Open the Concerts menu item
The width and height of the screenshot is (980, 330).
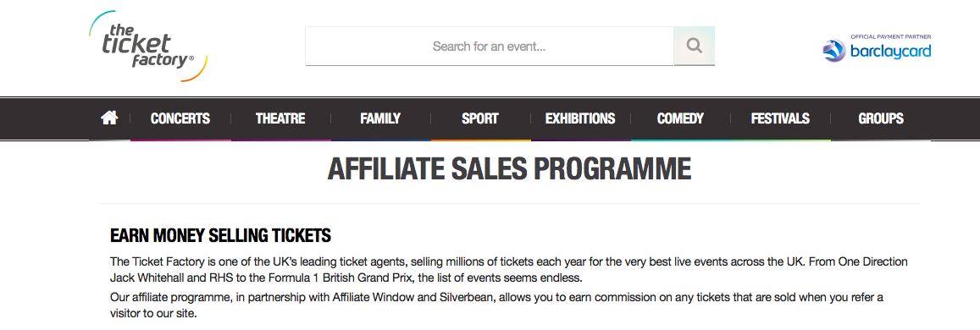click(x=180, y=118)
